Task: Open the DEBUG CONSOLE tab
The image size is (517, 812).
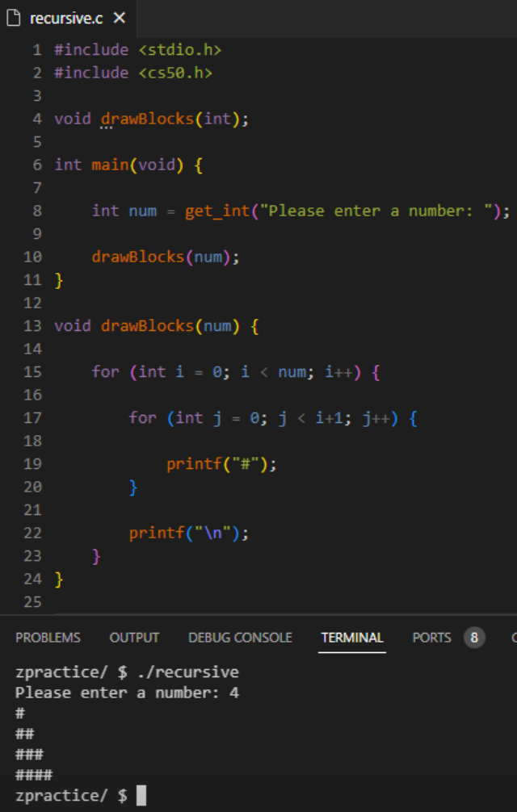Action: tap(241, 638)
